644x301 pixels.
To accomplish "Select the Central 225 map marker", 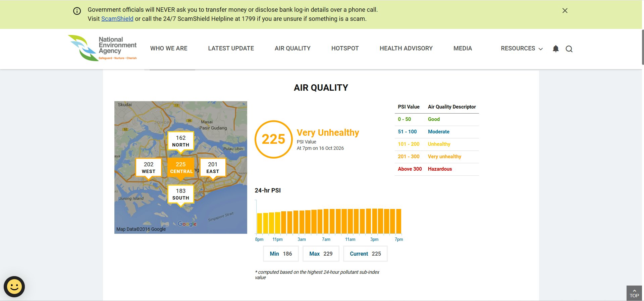I will (181, 168).
